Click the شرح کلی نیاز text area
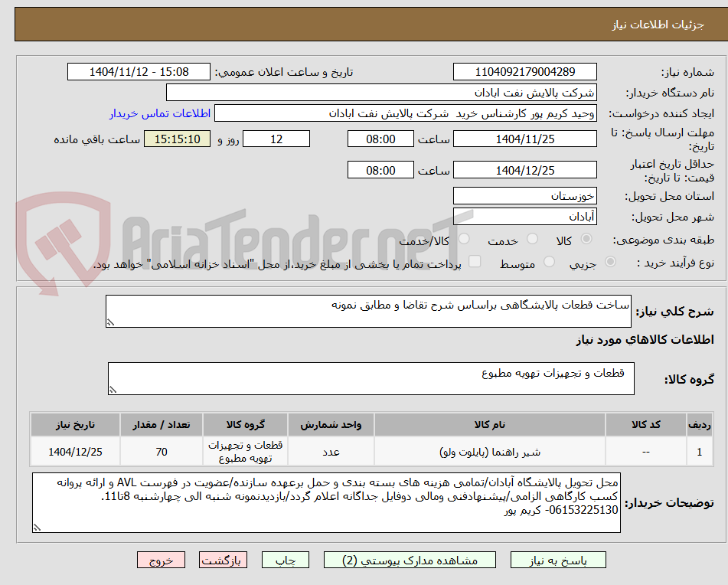The width and height of the screenshot is (728, 585). [x=368, y=311]
